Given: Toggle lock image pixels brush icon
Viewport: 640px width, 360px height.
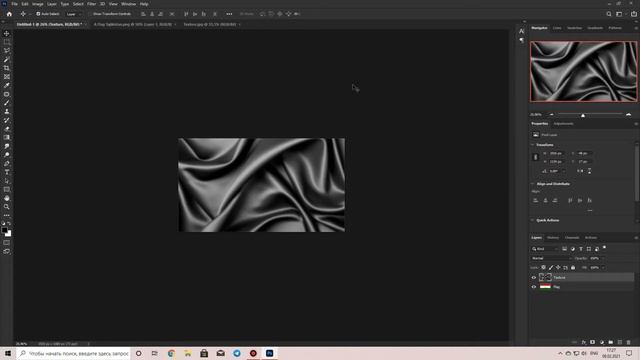Looking at the screenshot, I should pyautogui.click(x=551, y=268).
